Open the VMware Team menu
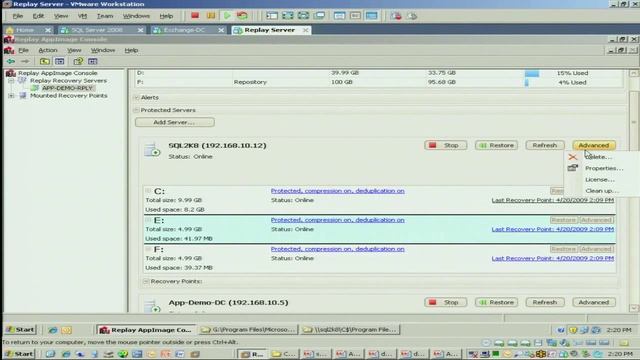Viewport: 640px width, 360px height. click(x=105, y=16)
